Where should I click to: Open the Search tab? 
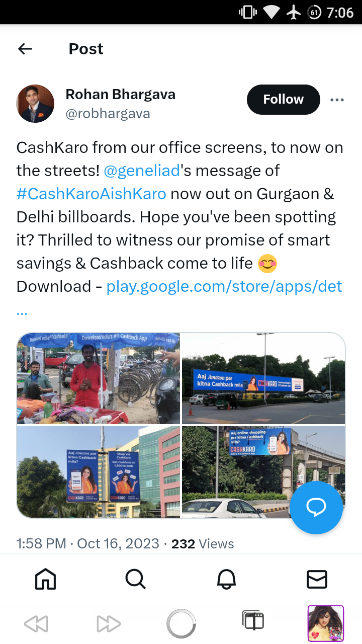pos(136,579)
